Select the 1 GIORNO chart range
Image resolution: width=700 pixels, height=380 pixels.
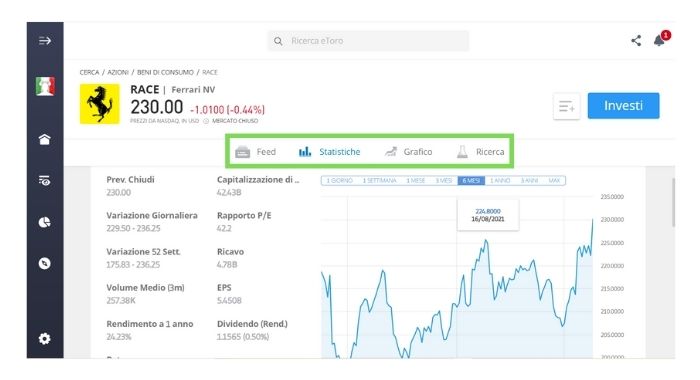340,180
